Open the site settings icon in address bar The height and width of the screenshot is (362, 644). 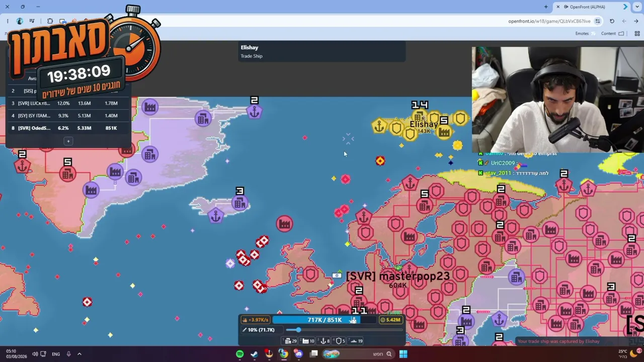598,21
